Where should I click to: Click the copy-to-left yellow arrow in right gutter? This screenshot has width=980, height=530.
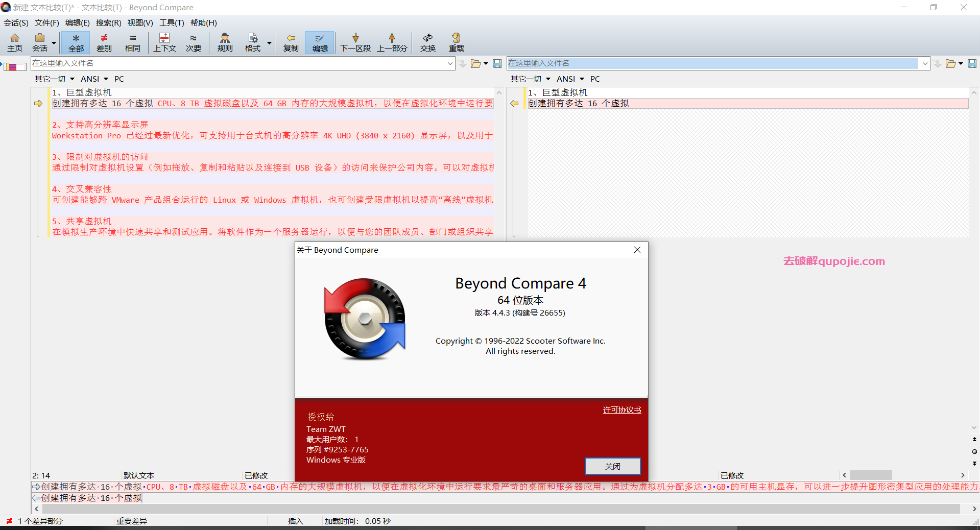tap(514, 103)
